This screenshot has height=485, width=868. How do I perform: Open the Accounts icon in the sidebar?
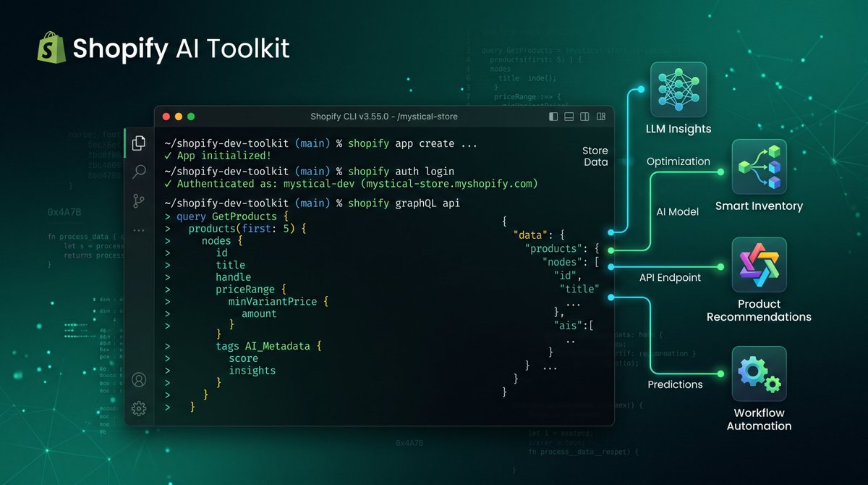pos(139,380)
